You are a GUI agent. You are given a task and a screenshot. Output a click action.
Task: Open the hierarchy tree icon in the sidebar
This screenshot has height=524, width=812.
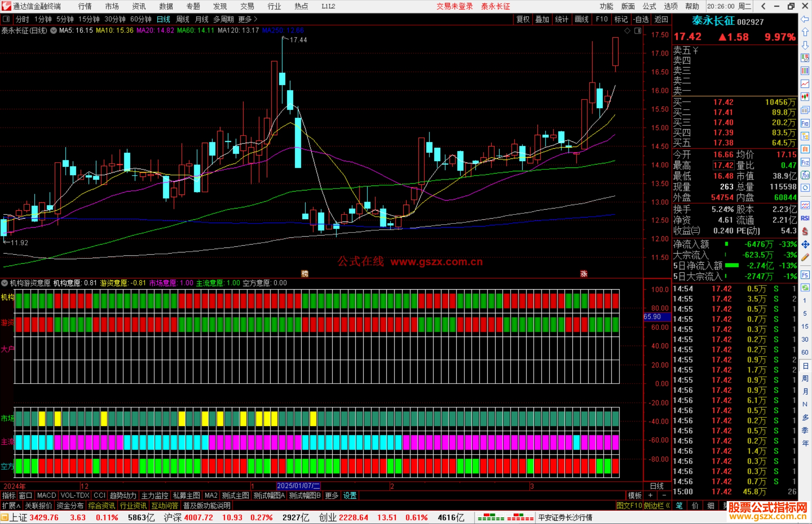(x=805, y=136)
